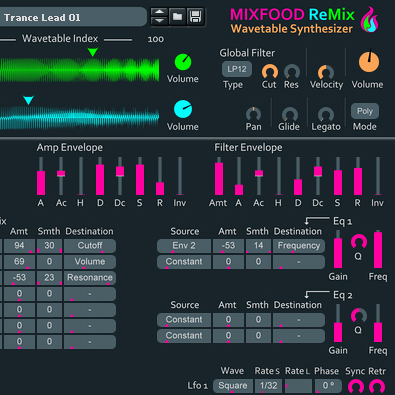Click the cyan wavetable index marker
Screen dimensions: 395x395
(28, 100)
